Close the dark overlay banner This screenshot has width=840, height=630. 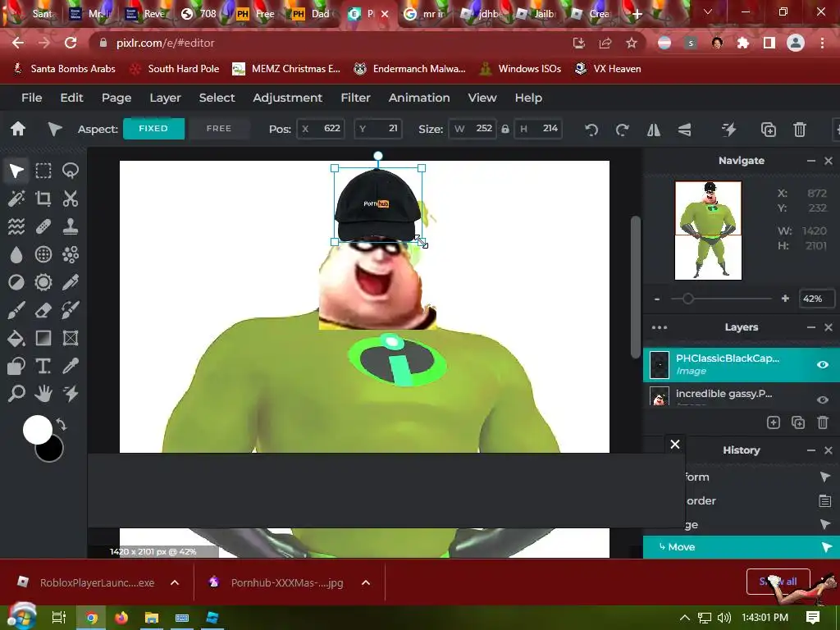[x=675, y=444]
